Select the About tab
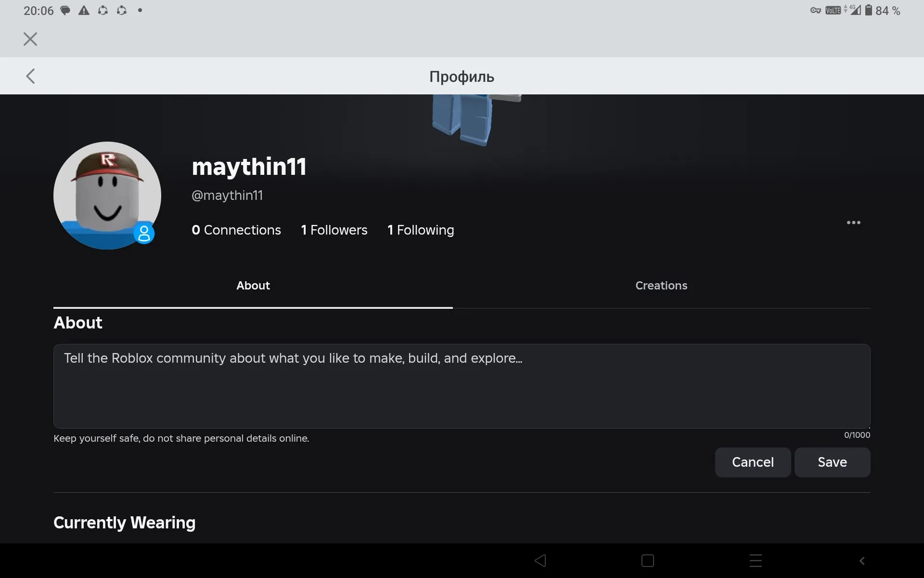 (x=253, y=286)
